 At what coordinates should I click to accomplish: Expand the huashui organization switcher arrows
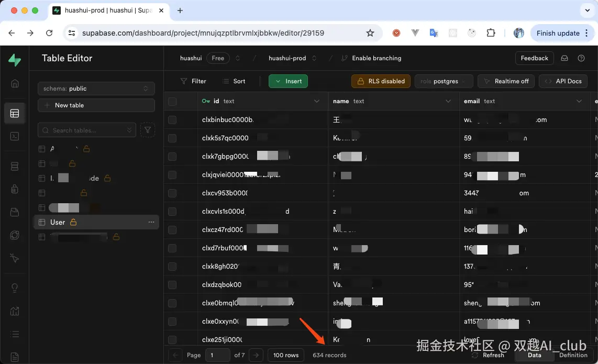click(238, 58)
